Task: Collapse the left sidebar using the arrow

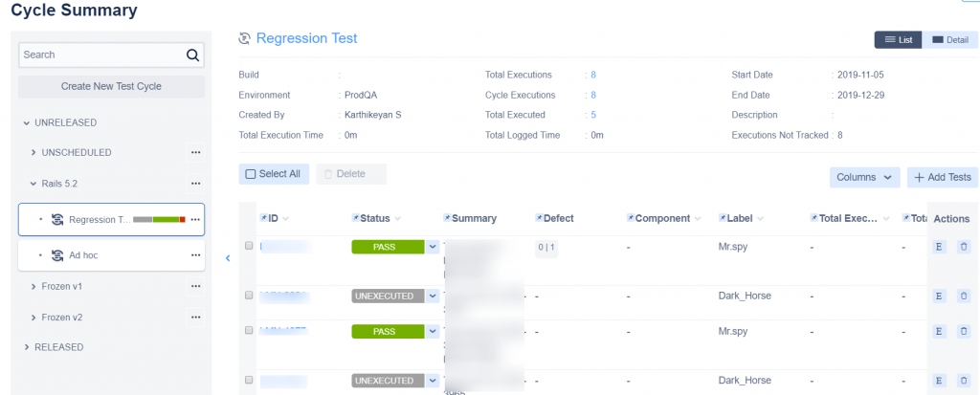Action: (x=227, y=257)
